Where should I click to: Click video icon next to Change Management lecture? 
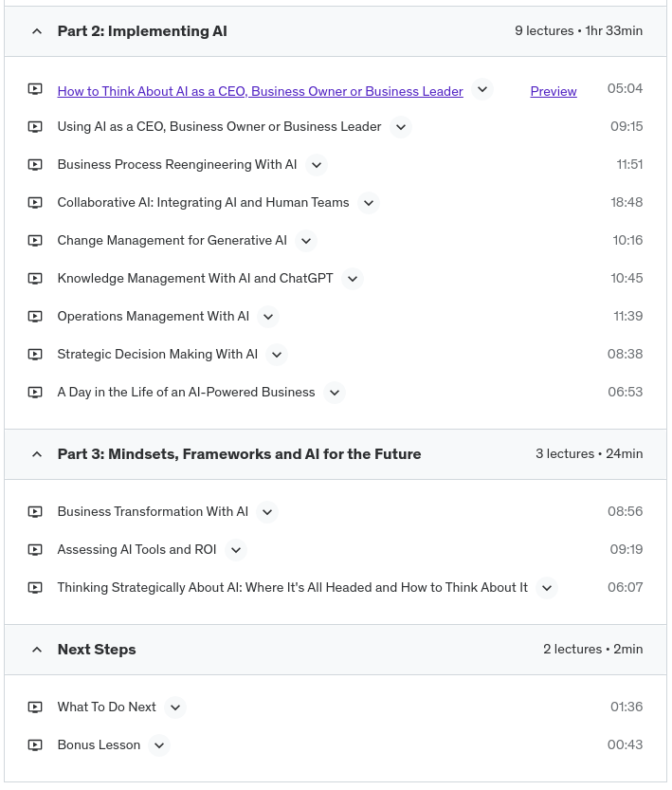click(35, 241)
